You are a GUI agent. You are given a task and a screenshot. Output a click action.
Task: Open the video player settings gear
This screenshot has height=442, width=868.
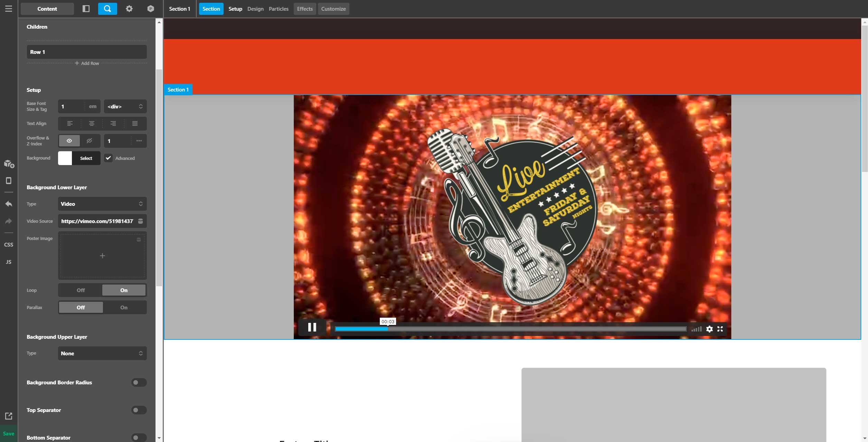tap(709, 329)
